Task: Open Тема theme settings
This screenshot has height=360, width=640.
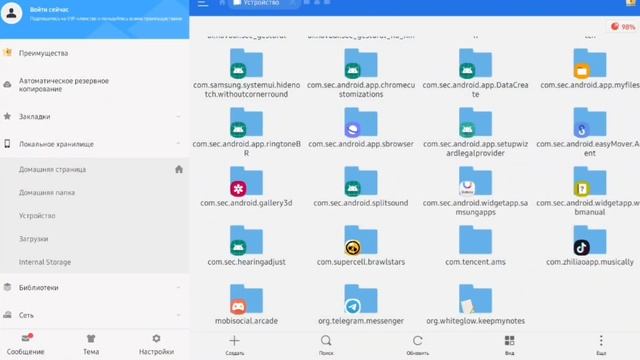Action: pyautogui.click(x=91, y=345)
